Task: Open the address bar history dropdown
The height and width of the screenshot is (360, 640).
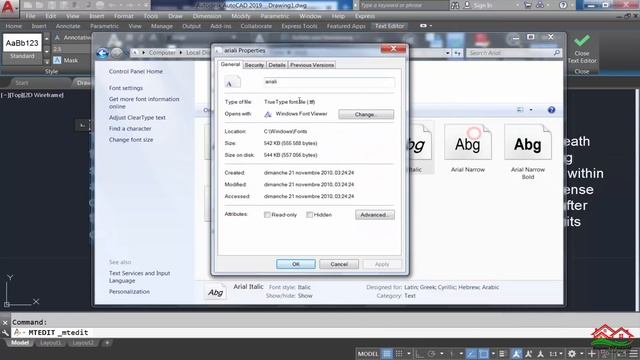Action: [x=448, y=53]
